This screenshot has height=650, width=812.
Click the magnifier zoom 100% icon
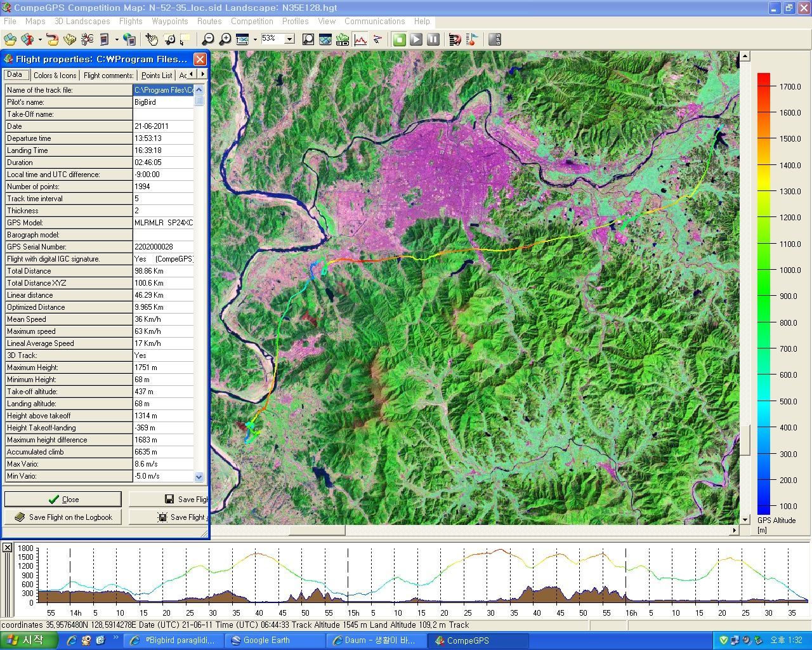[x=308, y=39]
